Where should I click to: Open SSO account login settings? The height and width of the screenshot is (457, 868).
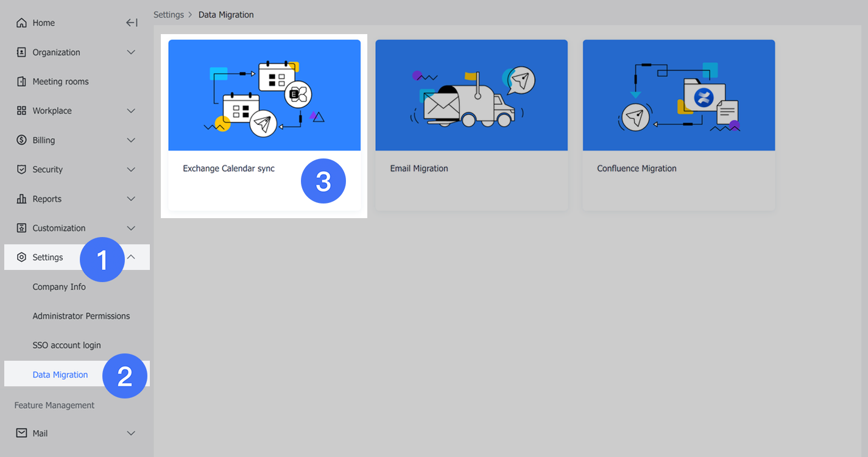coord(66,345)
